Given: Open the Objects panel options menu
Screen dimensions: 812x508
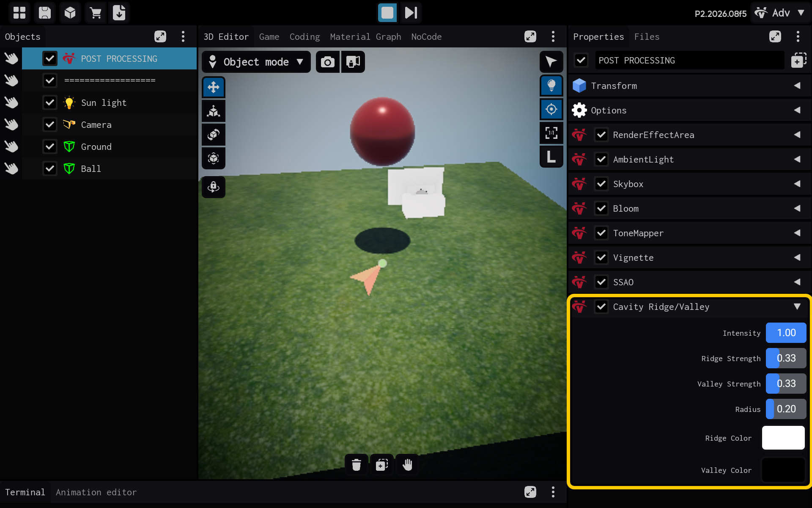Looking at the screenshot, I should pyautogui.click(x=183, y=36).
